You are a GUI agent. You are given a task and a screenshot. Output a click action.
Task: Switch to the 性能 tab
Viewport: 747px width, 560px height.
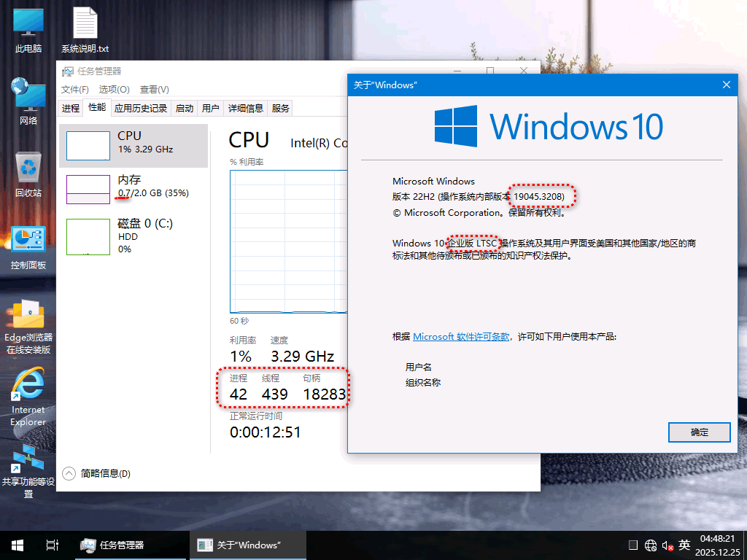(97, 107)
